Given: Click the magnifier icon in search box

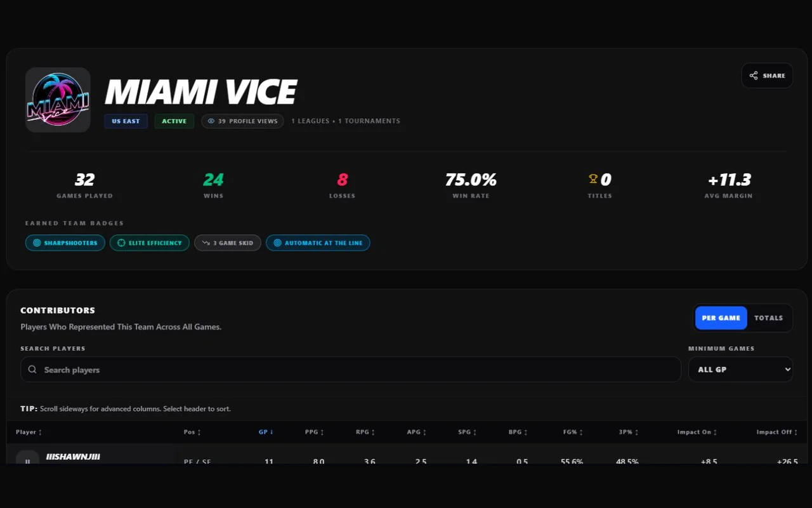Looking at the screenshot, I should pos(32,370).
